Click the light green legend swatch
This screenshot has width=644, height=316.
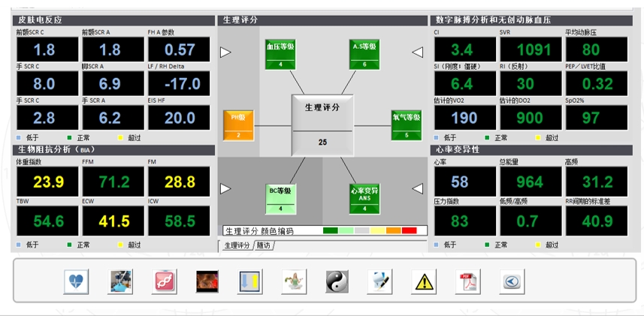346,230
